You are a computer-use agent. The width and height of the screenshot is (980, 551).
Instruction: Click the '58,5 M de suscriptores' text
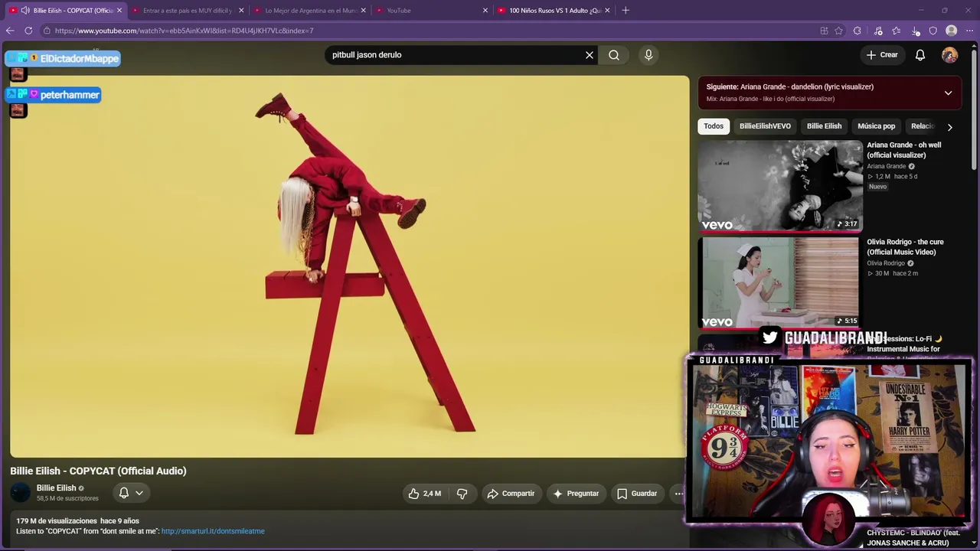(x=67, y=499)
